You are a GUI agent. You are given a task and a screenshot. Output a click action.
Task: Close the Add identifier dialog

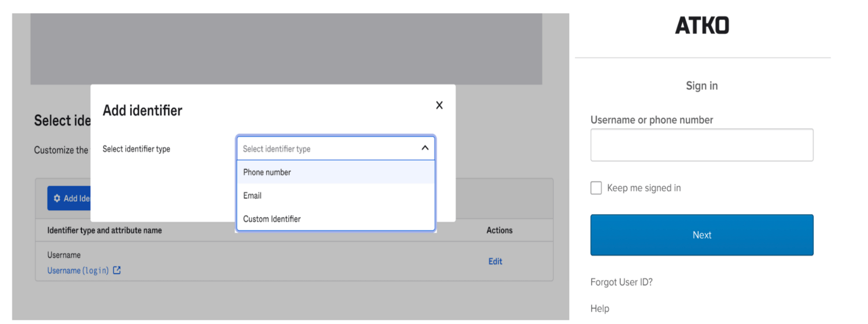point(439,105)
